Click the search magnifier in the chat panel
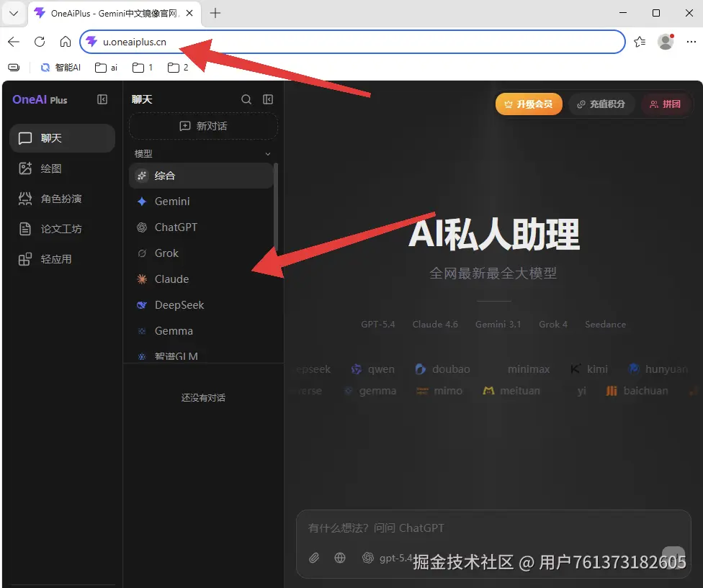This screenshot has height=588, width=703. click(246, 99)
